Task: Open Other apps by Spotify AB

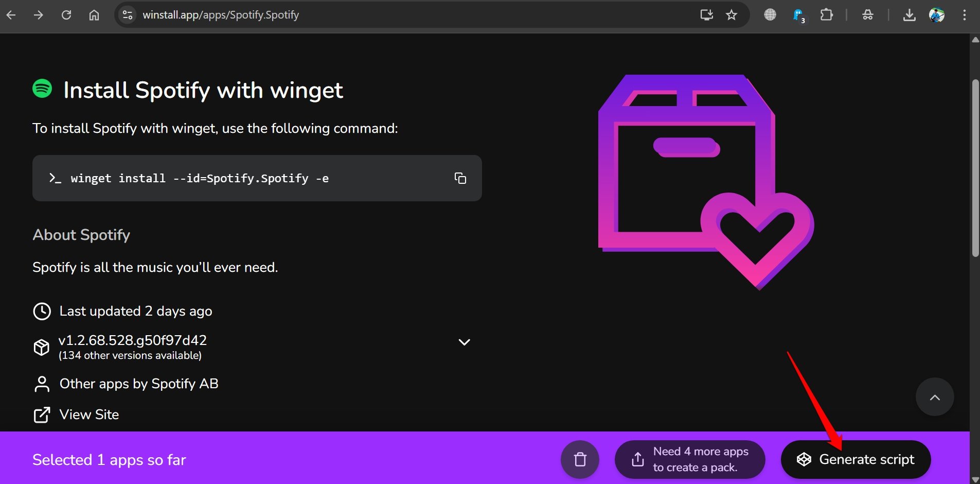Action: pos(139,384)
